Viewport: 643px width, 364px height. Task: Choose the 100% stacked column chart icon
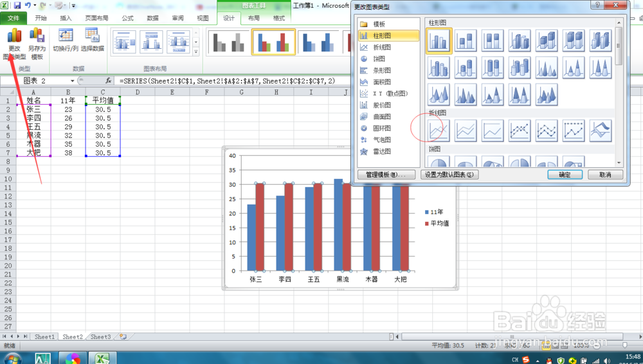pos(493,41)
